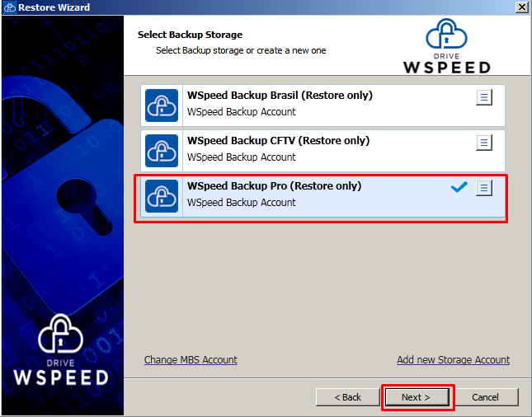Click 'WSpeed Backup Account' text under Pro

point(241,203)
